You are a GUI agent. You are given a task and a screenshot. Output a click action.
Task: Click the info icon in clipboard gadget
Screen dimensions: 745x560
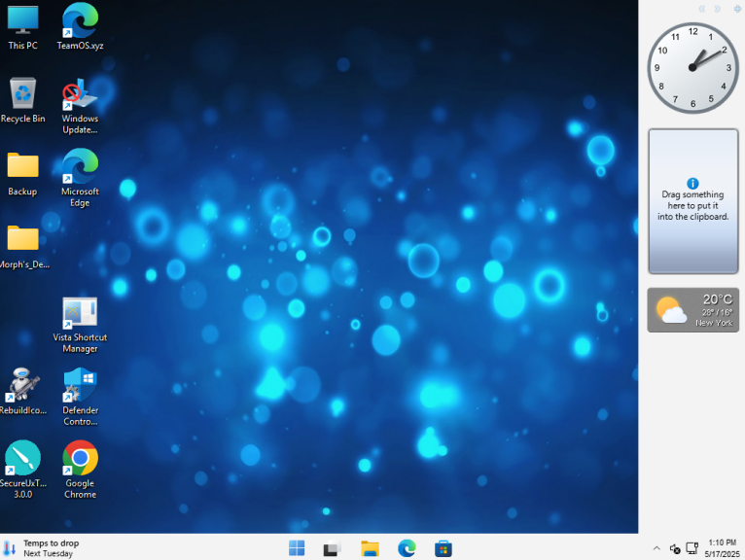[692, 183]
